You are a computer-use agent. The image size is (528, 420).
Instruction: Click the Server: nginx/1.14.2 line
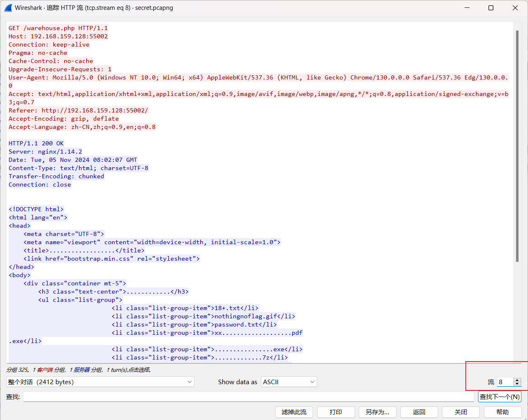pos(45,152)
